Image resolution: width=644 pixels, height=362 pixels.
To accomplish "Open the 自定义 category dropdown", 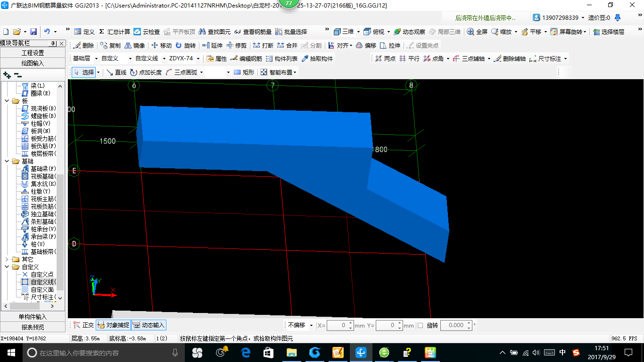I will pyautogui.click(x=131, y=58).
